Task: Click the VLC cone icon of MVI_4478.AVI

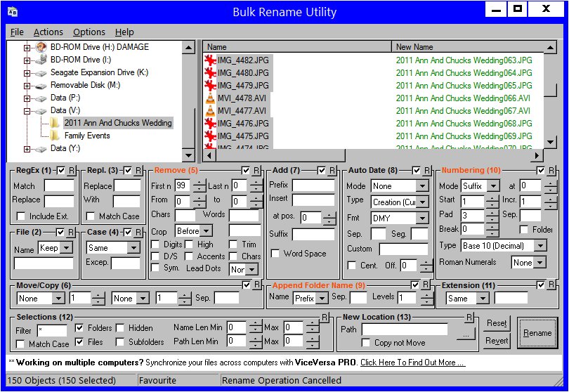Action: click(x=210, y=98)
